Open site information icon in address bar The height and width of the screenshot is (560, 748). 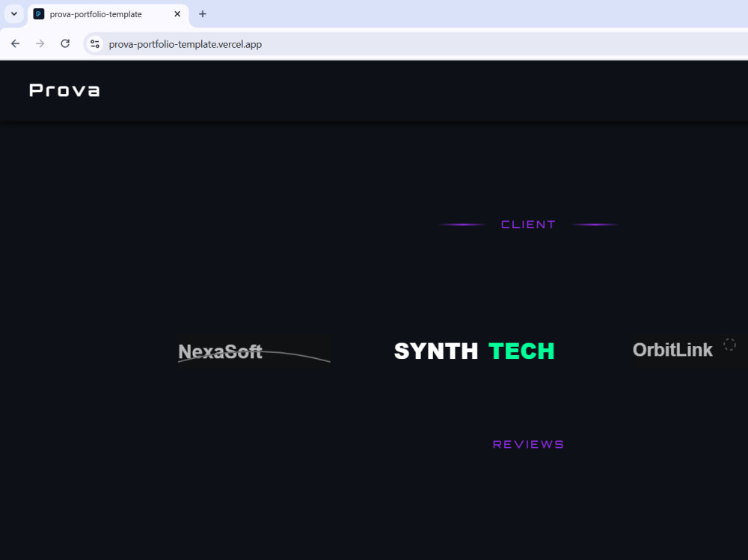[x=95, y=44]
